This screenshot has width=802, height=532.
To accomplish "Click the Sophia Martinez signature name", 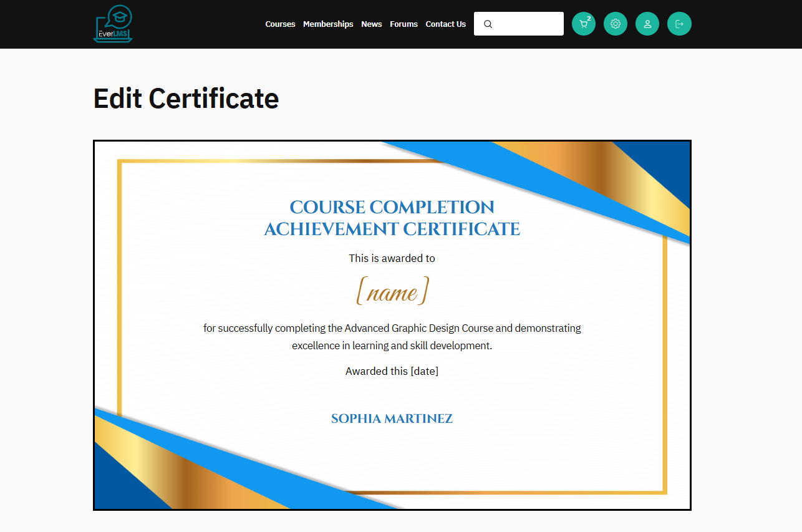I will pyautogui.click(x=392, y=418).
